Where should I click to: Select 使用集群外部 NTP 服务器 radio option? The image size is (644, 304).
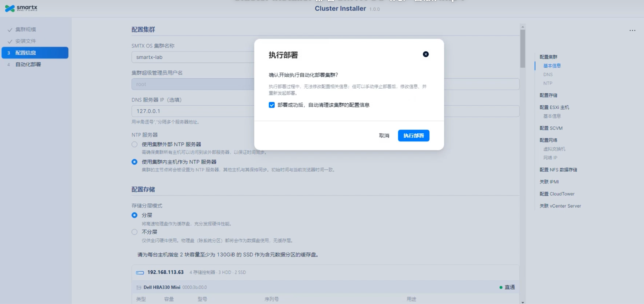[x=135, y=144]
